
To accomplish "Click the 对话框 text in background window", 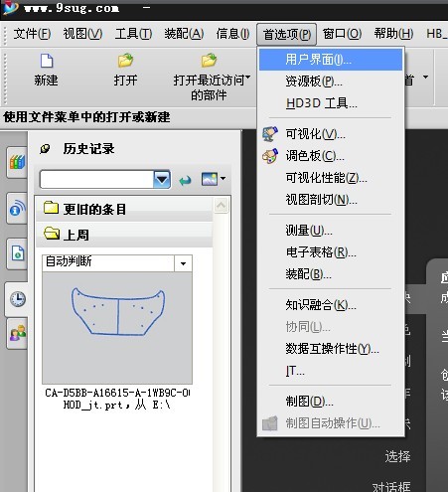I will [391, 486].
